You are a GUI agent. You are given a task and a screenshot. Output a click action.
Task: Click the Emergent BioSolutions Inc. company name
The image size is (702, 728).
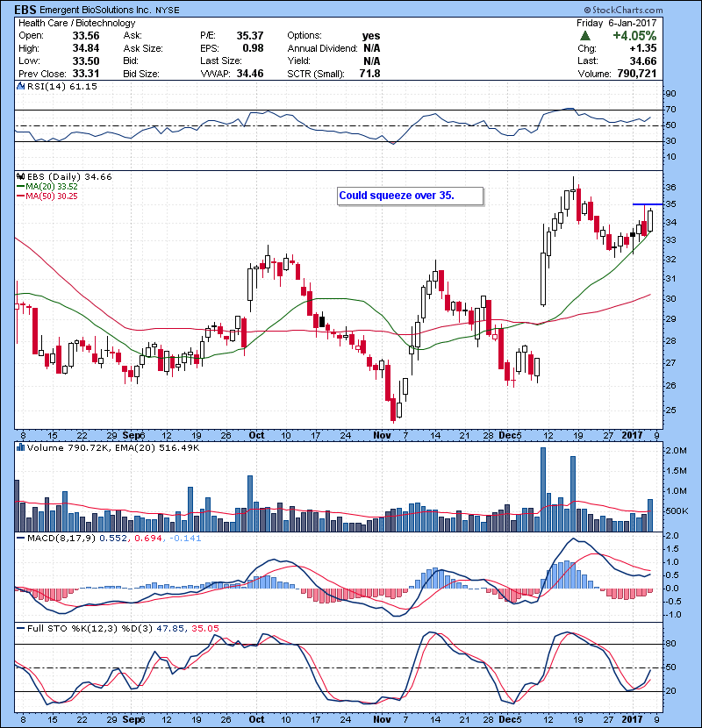point(96,10)
